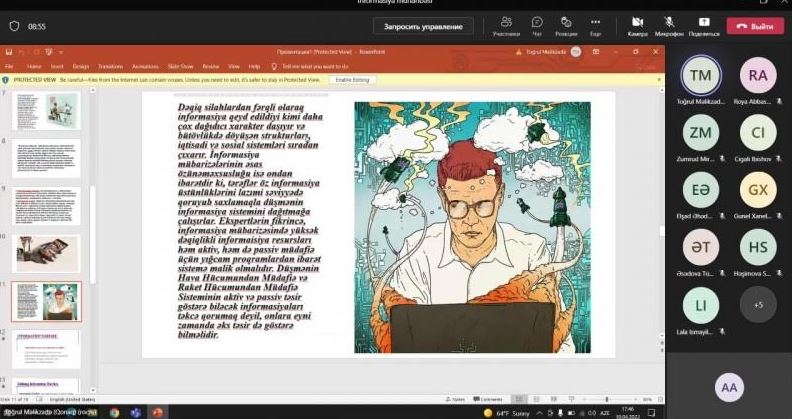Select the slide 12 thumbnail
The height and width of the screenshot is (419, 792).
pyautogui.click(x=46, y=349)
